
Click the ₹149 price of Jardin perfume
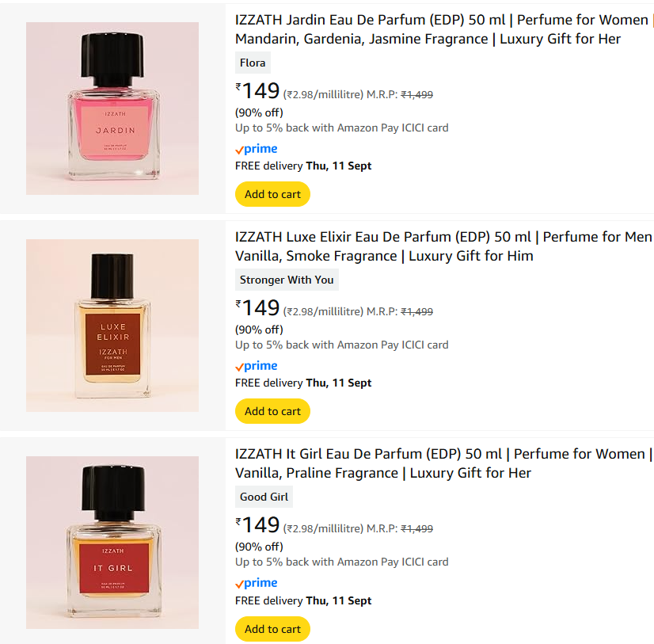click(257, 91)
